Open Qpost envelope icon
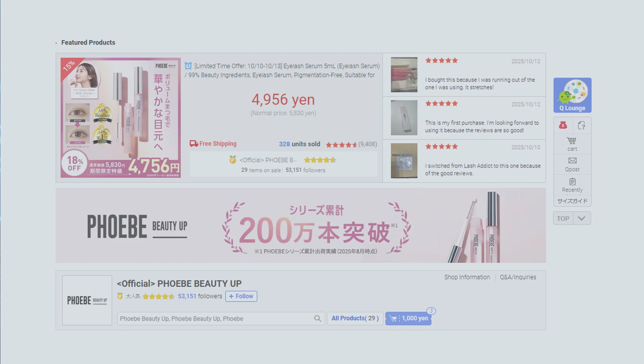This screenshot has height=364, width=644. (572, 164)
